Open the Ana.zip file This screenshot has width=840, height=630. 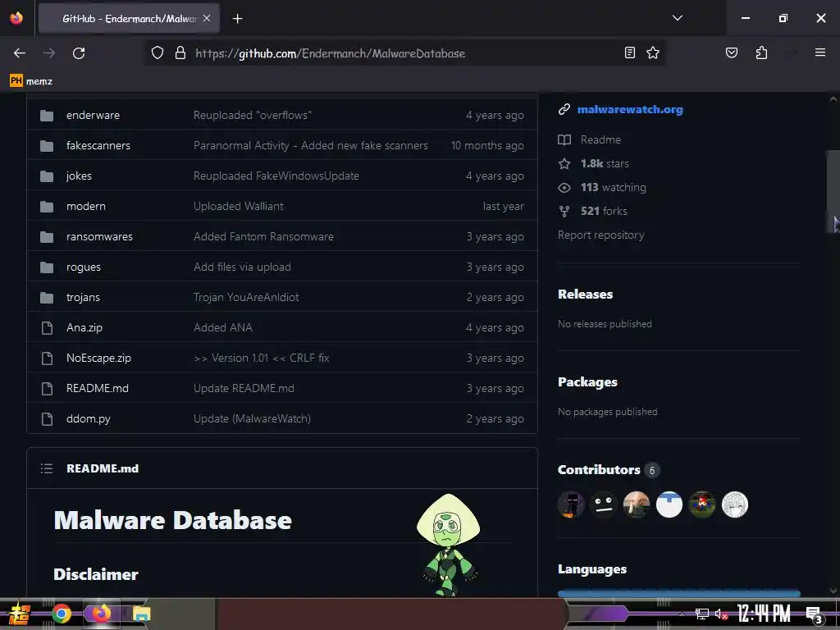[84, 328]
